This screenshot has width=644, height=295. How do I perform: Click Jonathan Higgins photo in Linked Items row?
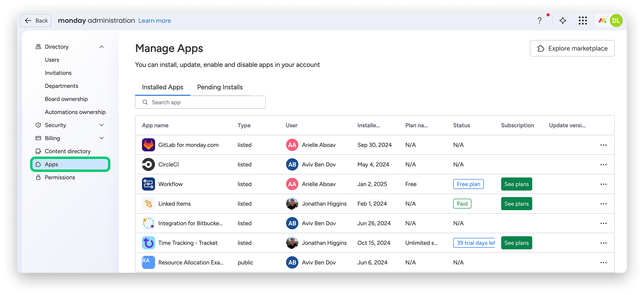pos(292,204)
